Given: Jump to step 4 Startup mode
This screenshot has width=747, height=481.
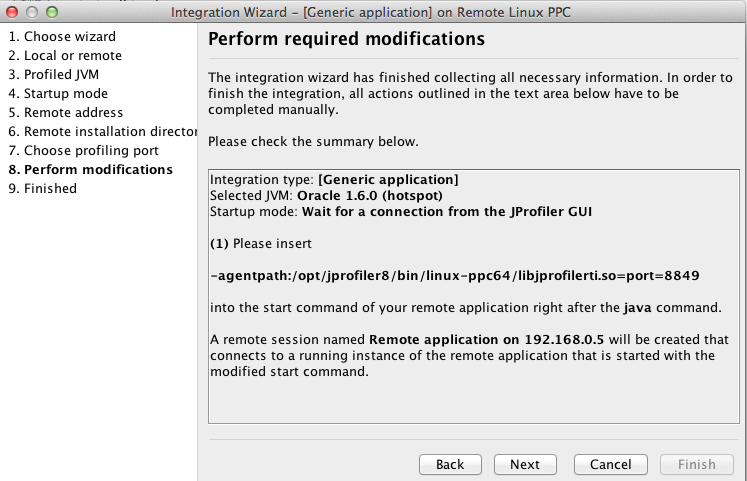Looking at the screenshot, I should pyautogui.click(x=58, y=94).
